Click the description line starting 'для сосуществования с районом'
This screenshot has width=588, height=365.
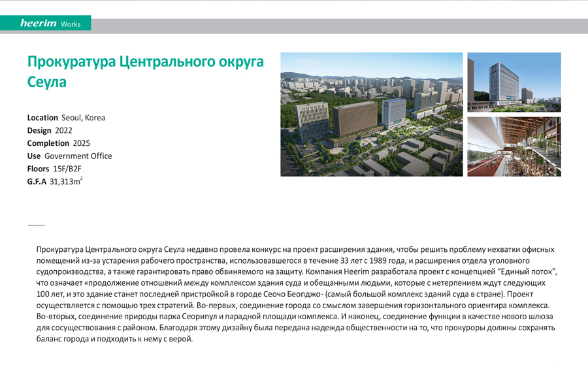295,328
